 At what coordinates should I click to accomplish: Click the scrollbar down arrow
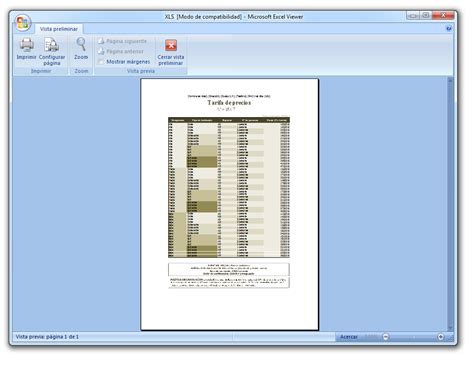(x=450, y=328)
